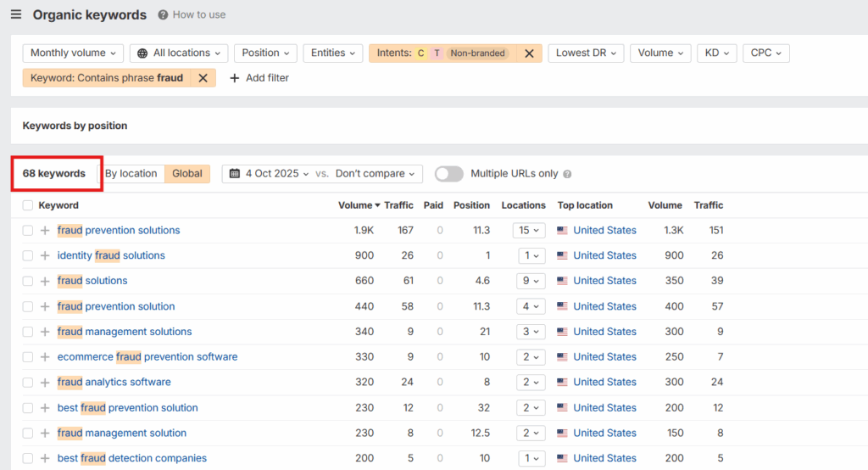Viewport: 868px width, 470px height.
Task: Click the help icon next to Multiple URLs only
Action: point(567,174)
